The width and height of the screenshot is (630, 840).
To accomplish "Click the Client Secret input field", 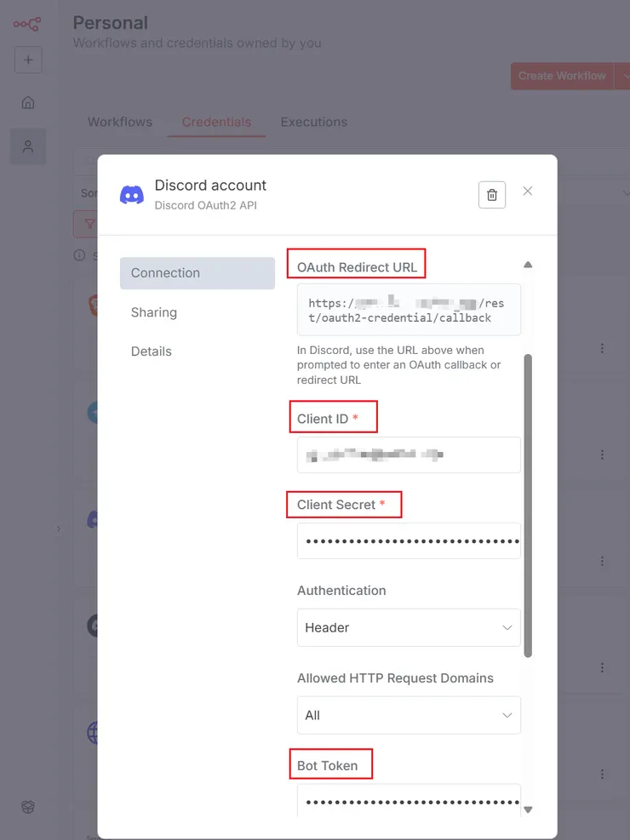I will point(409,541).
